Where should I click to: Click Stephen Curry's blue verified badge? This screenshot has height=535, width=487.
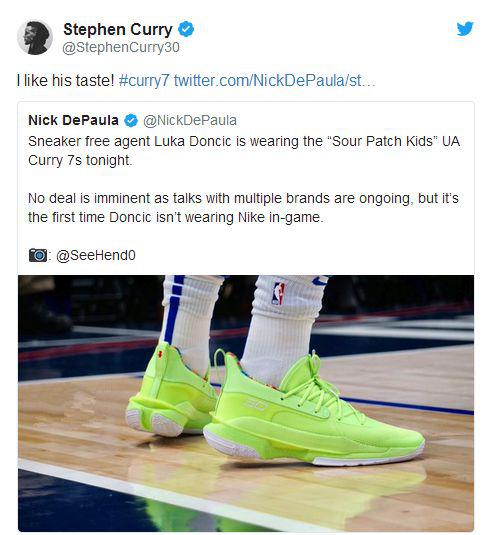click(x=186, y=29)
